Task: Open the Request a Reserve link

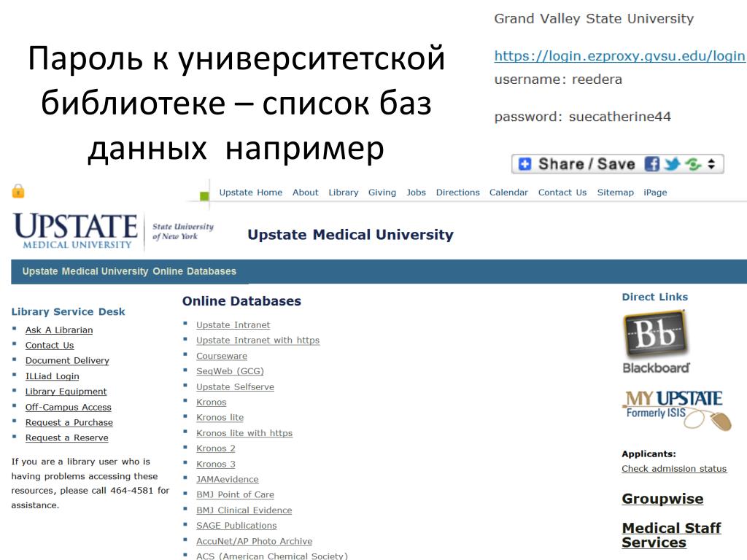Action: click(x=66, y=437)
